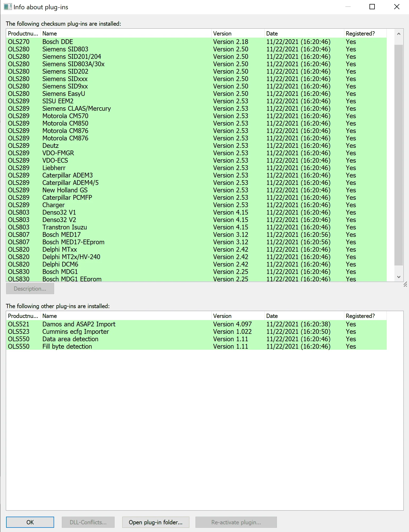Select the Siemens SID803 row
This screenshot has height=532, width=409.
pyautogui.click(x=196, y=49)
